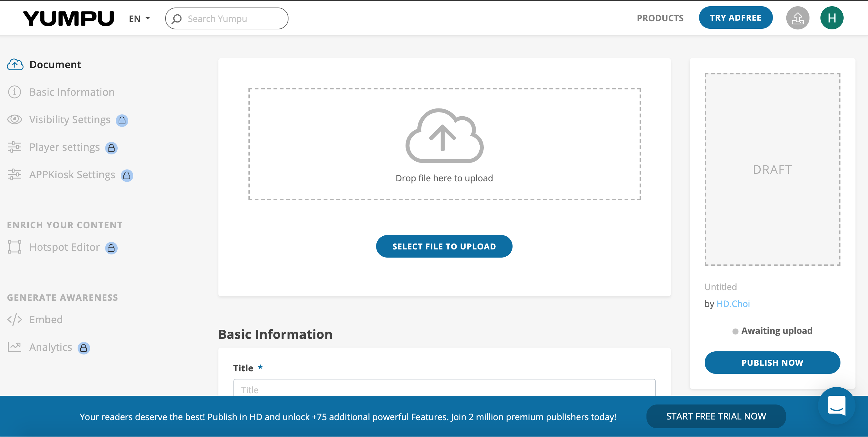Click the Publish Now button
This screenshot has width=868, height=437.
(x=772, y=363)
